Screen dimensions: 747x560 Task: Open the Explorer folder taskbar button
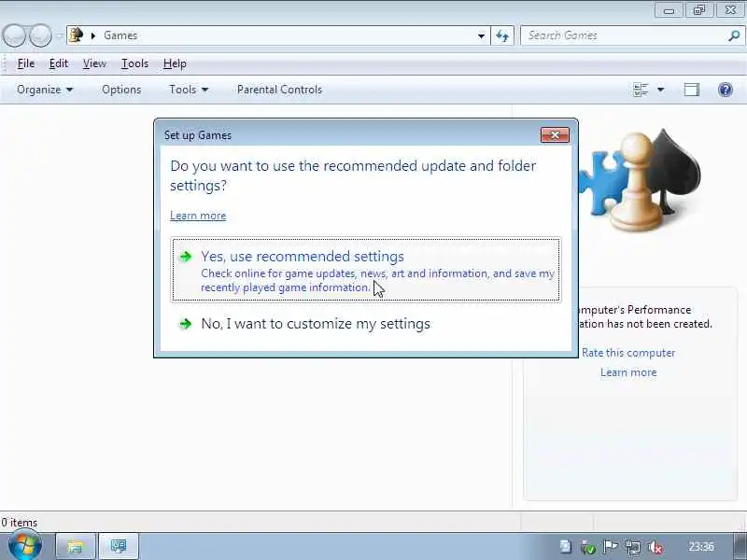click(76, 546)
